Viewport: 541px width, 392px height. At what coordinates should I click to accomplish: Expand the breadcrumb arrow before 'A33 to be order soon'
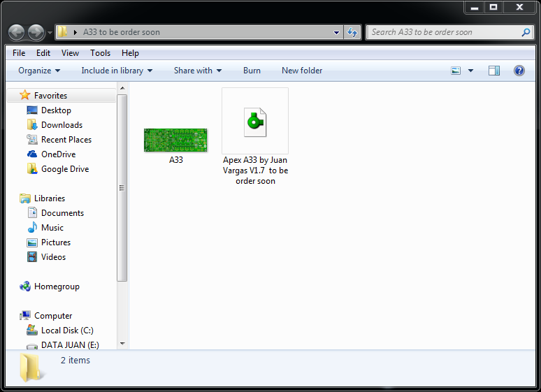coord(75,32)
